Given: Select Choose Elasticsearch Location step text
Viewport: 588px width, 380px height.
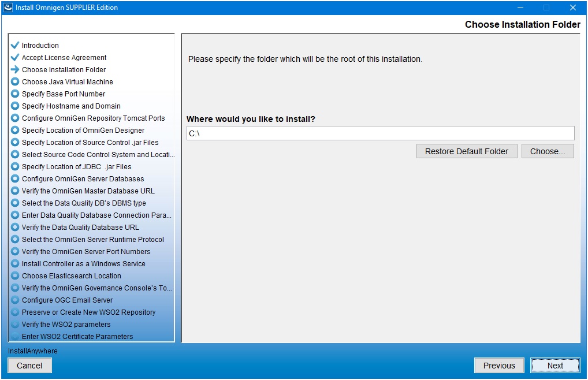Looking at the screenshot, I should 71,275.
